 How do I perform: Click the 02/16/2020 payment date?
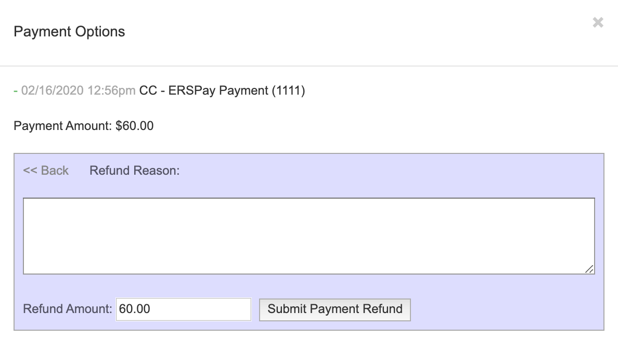[52, 91]
